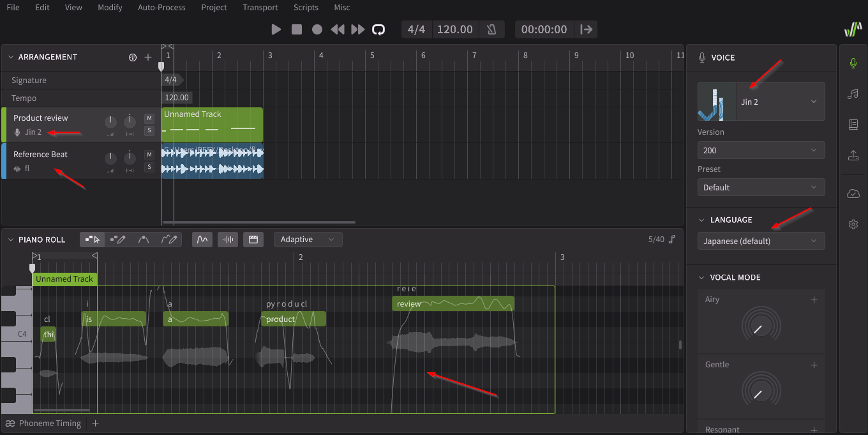The image size is (868, 435).
Task: Click the 00:00:00 timecode display
Action: [x=544, y=29]
